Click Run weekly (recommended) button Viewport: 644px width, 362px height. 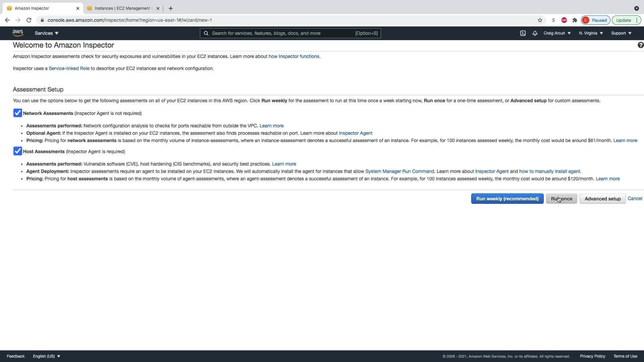[x=507, y=199]
